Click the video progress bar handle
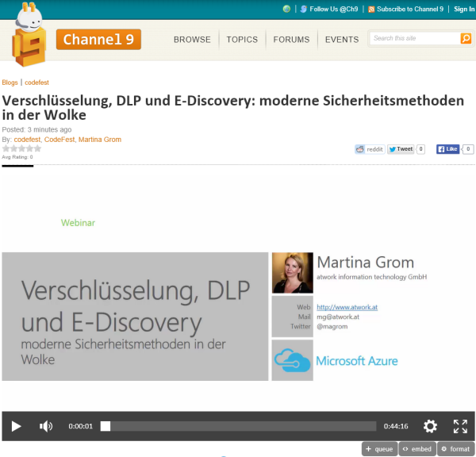 point(106,426)
